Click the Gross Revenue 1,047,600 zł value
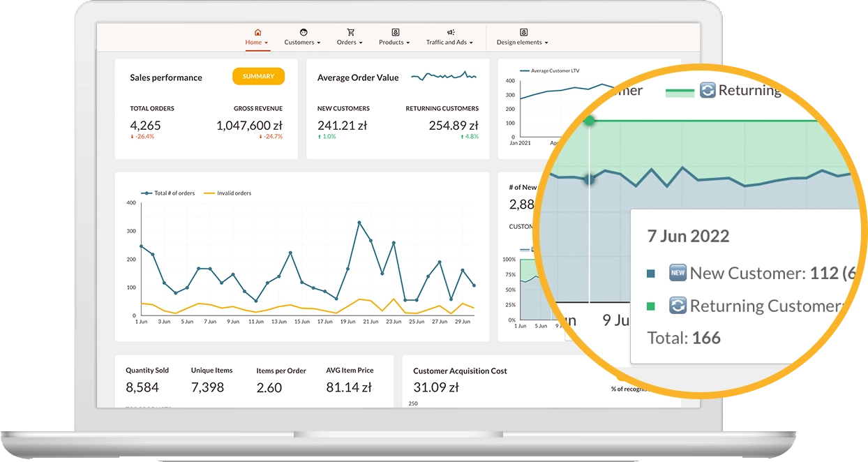The height and width of the screenshot is (462, 868). tap(249, 126)
